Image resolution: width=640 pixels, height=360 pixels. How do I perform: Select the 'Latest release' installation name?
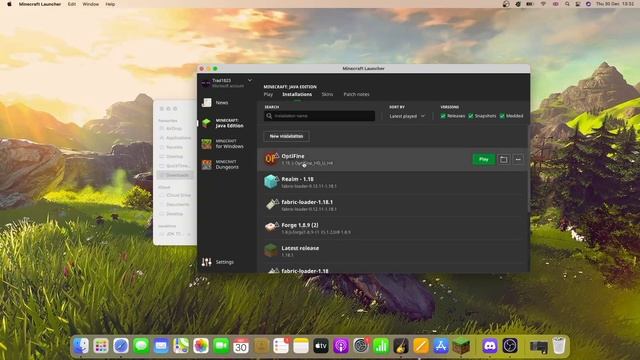pyautogui.click(x=300, y=248)
